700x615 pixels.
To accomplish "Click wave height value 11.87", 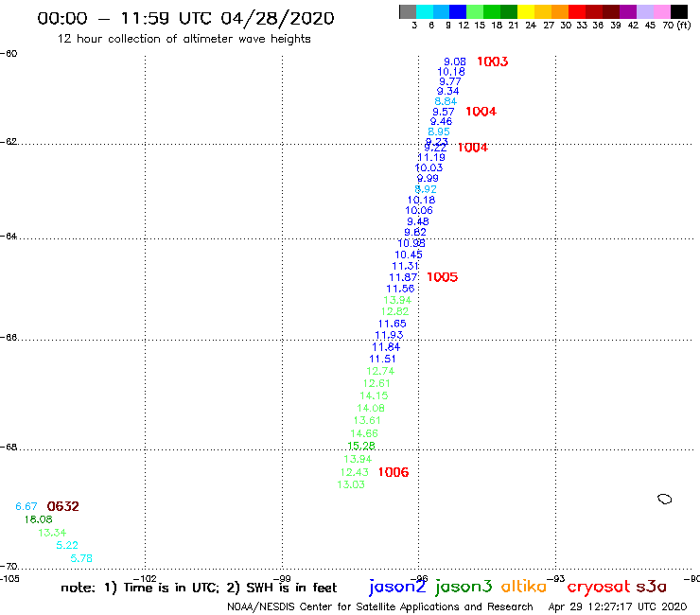I will click(403, 277).
